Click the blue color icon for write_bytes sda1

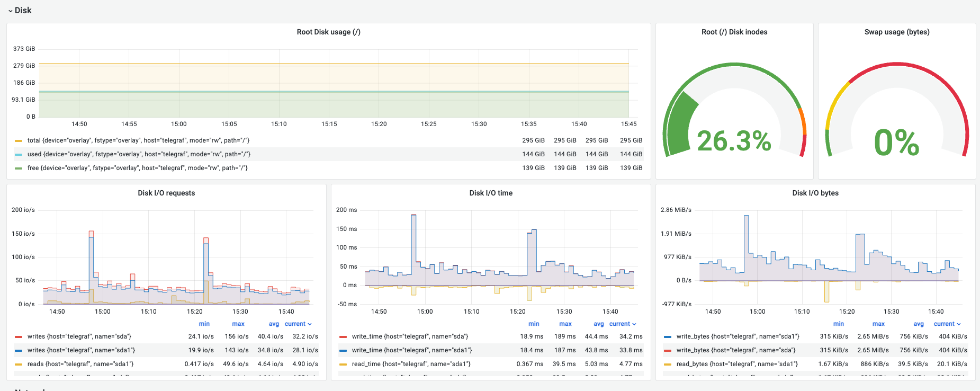tap(667, 337)
